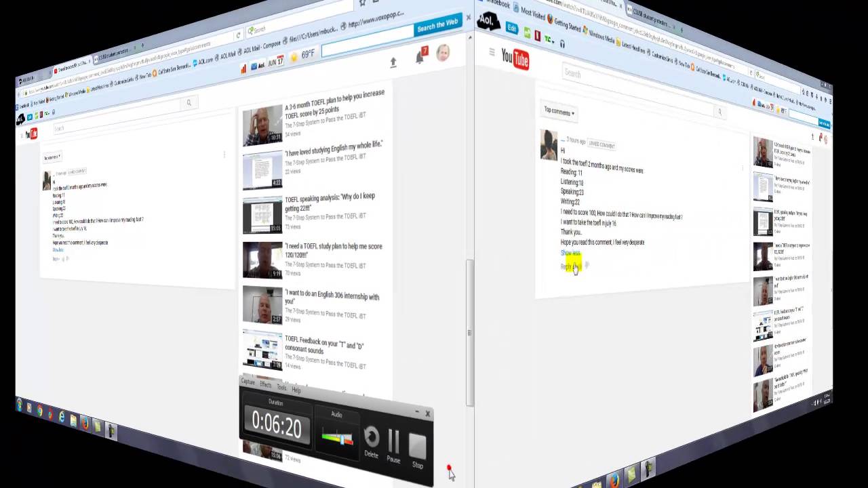868x488 pixels.
Task: Click the recorder Duration timer display
Action: pyautogui.click(x=277, y=424)
